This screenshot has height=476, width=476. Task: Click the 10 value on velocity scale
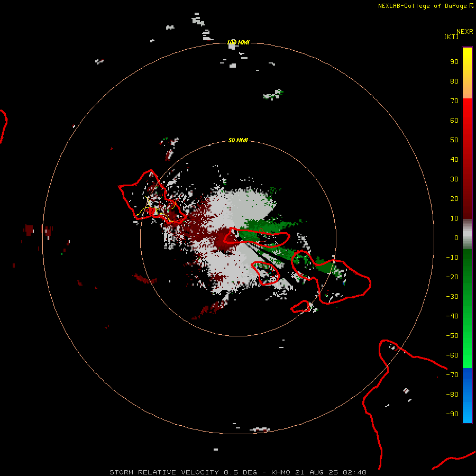[x=454, y=218]
